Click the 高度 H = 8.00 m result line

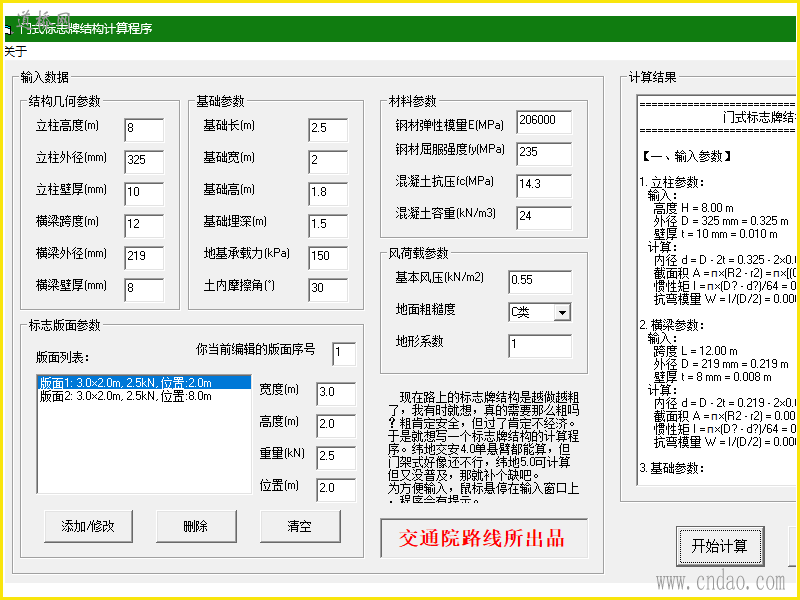pos(693,208)
